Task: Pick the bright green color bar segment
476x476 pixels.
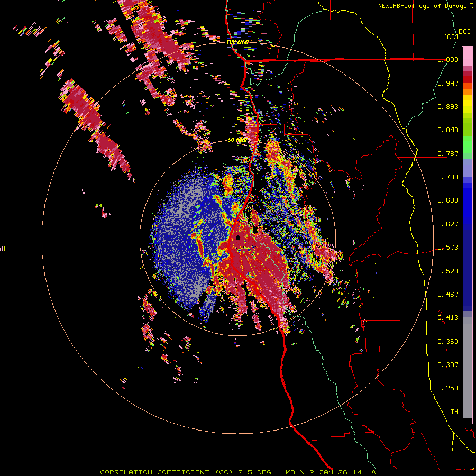Action: pos(467,144)
